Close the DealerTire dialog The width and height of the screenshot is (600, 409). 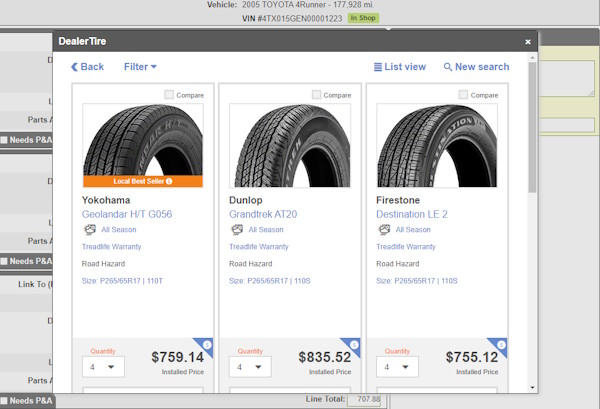click(x=528, y=42)
